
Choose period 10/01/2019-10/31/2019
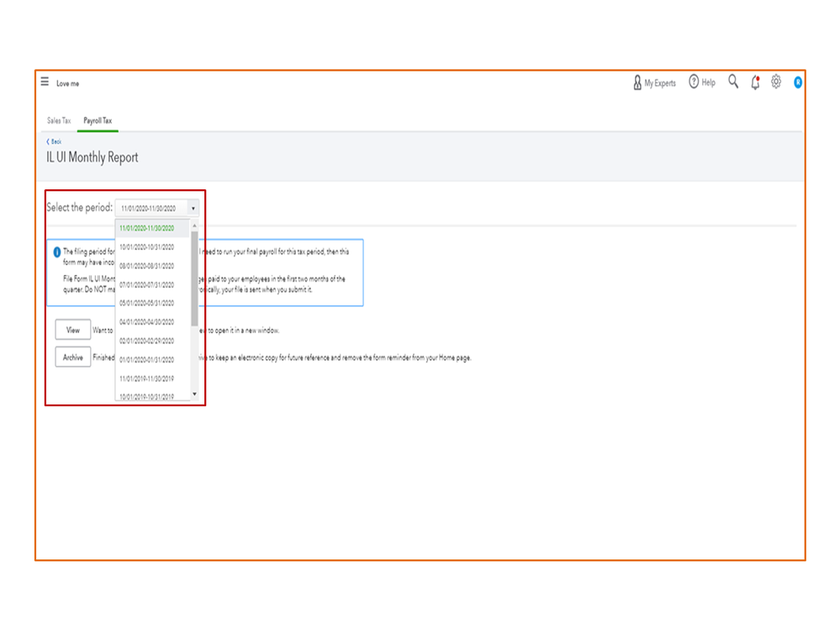tap(153, 396)
